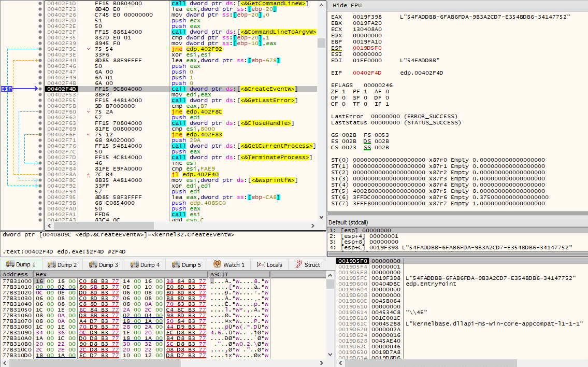
Task: Toggle breakpoint dot at address 00402F94
Action: 40,191
